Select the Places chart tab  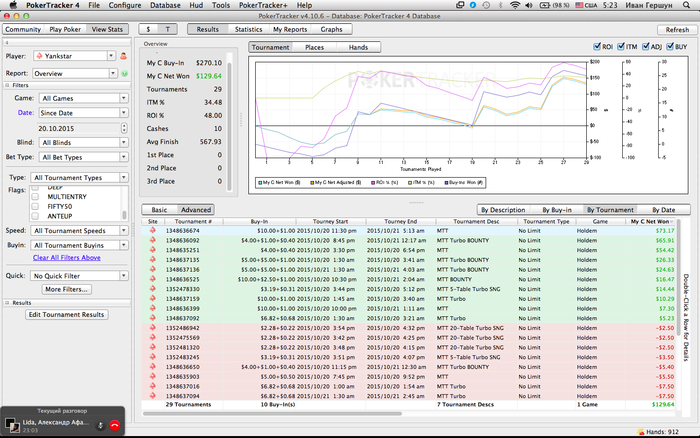click(314, 47)
